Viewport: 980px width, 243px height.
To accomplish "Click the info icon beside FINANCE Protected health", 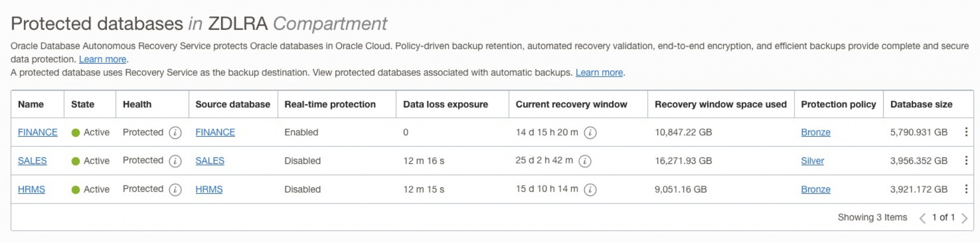I will pyautogui.click(x=175, y=132).
